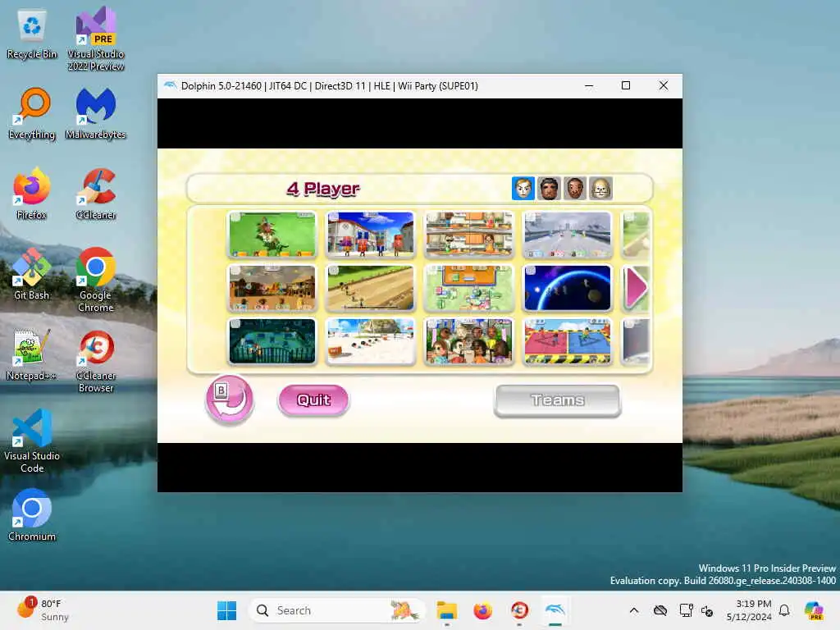Click the B back button in Wii Party
The width and height of the screenshot is (840, 630).
[230, 399]
